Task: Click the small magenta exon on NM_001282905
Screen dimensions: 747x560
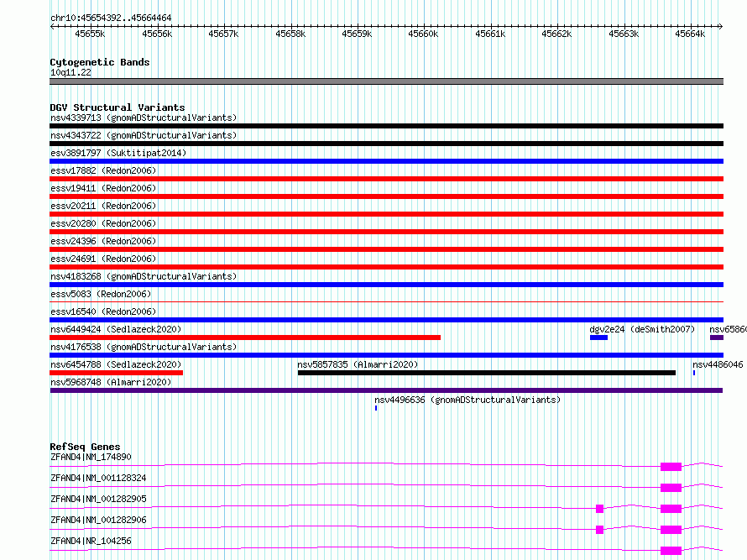Action: [600, 509]
